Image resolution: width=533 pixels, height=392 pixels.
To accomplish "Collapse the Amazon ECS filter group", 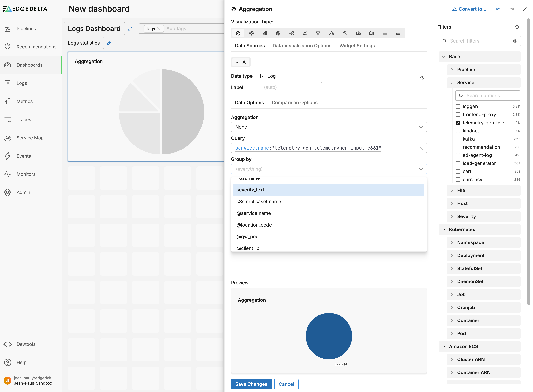I will click(480, 346).
